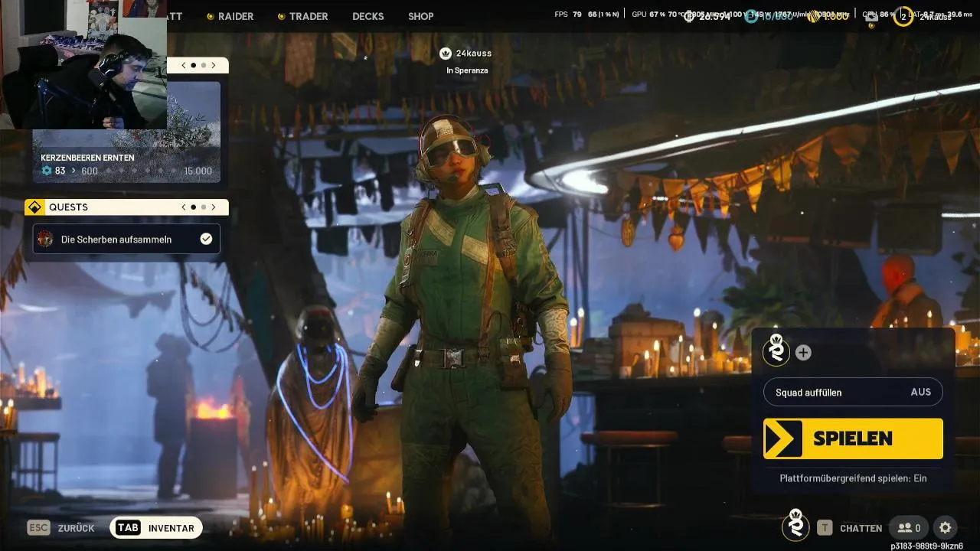980x551 pixels.
Task: Click the raider character in the center
Action: [467, 329]
